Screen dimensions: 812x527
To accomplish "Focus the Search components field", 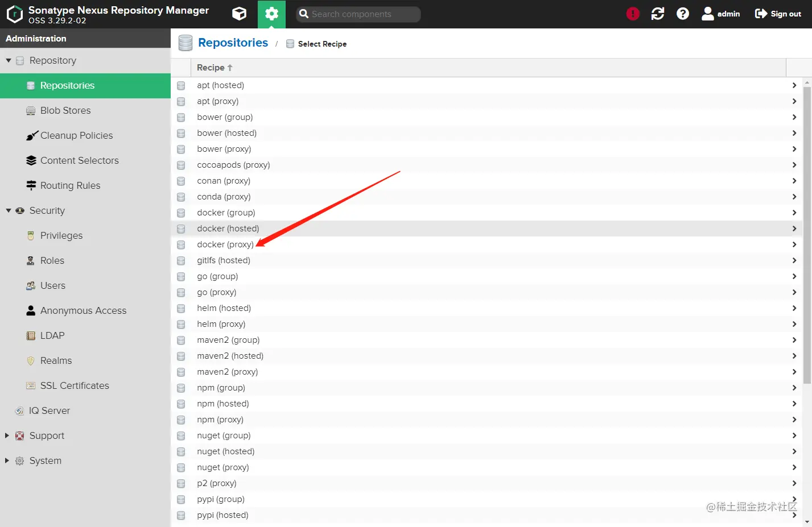I will pos(358,14).
